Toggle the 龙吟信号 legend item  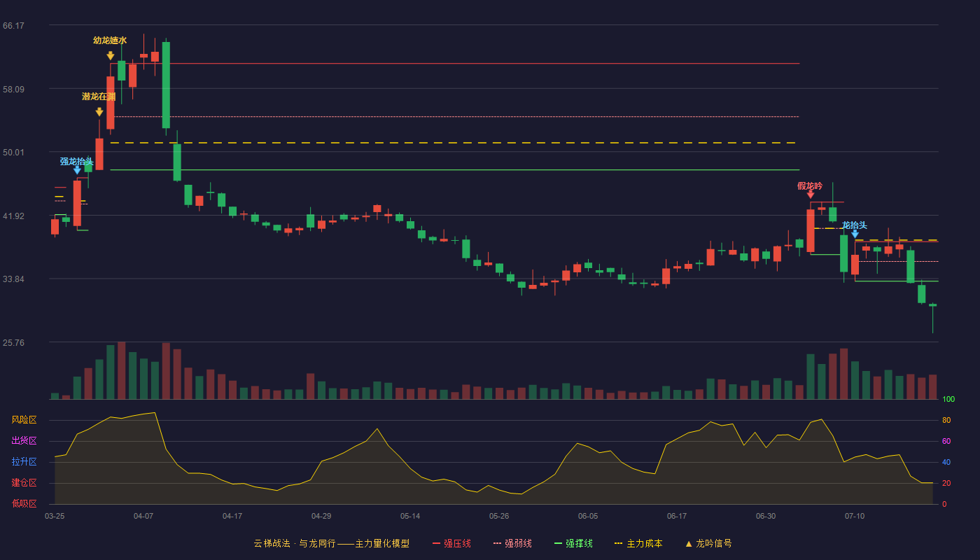[708, 543]
